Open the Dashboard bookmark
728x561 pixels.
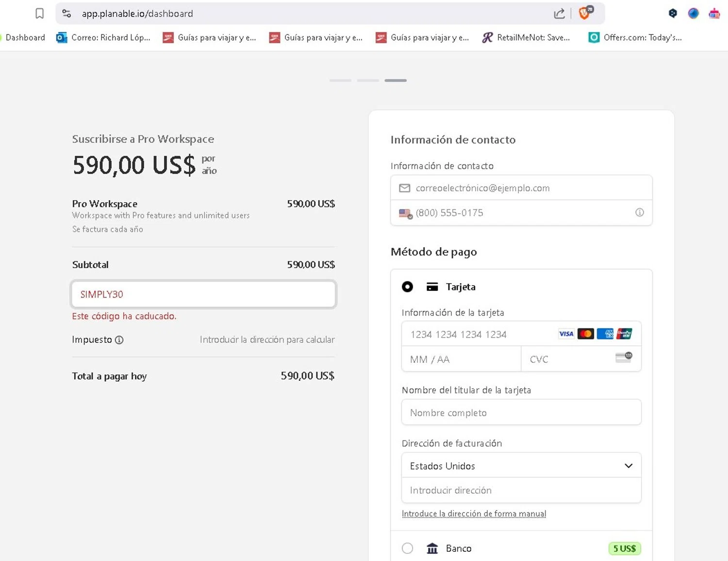coord(23,37)
